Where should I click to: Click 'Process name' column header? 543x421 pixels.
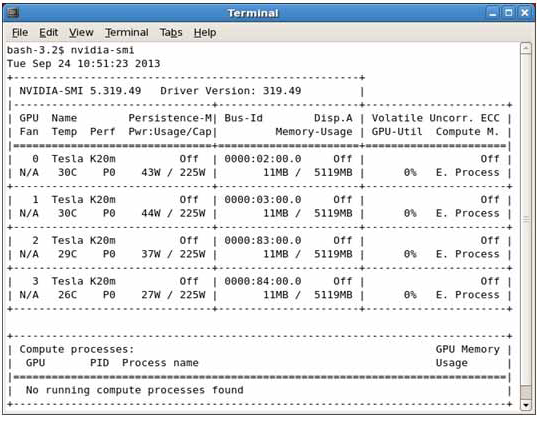160,363
